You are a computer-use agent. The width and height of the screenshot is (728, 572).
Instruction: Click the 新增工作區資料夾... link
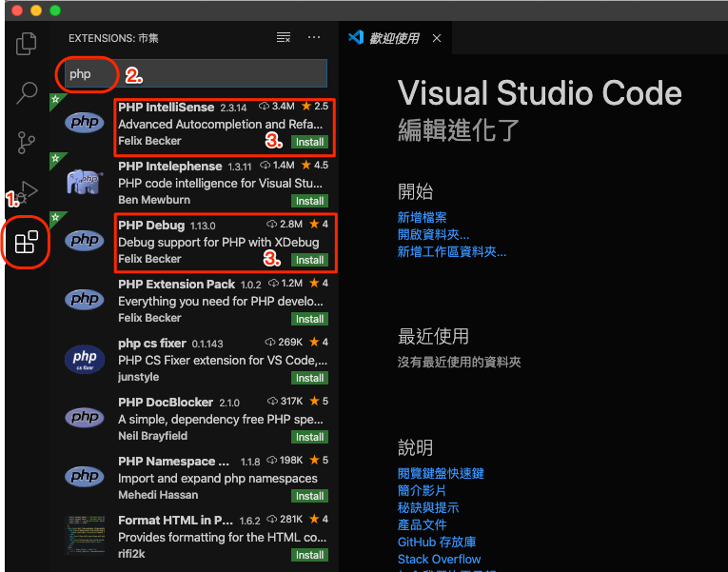(x=452, y=251)
